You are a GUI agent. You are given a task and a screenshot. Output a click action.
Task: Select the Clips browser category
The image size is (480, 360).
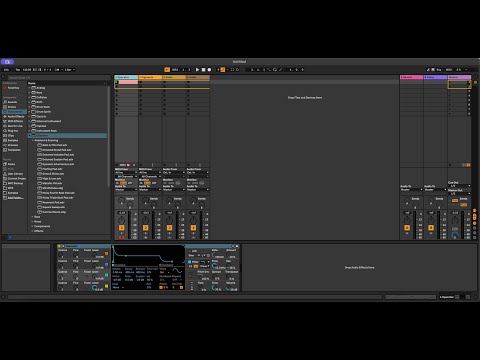tap(11, 135)
